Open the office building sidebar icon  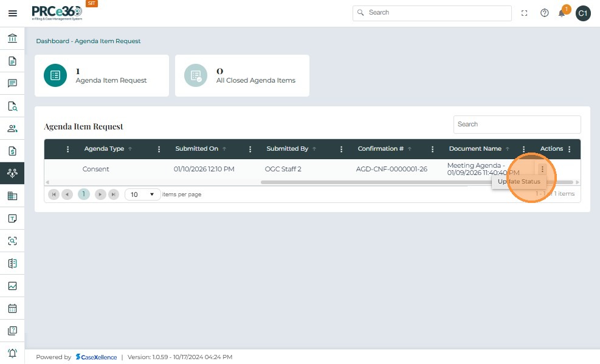(12, 196)
